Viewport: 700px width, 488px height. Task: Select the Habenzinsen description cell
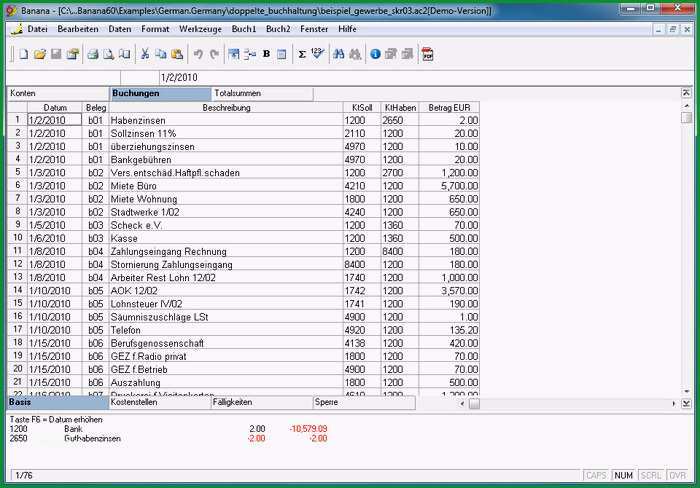point(226,120)
